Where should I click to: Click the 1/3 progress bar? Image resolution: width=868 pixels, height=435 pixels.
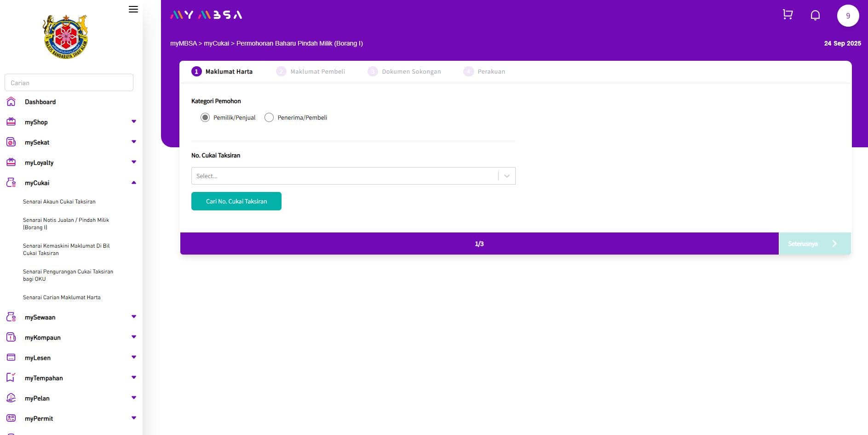tap(479, 244)
